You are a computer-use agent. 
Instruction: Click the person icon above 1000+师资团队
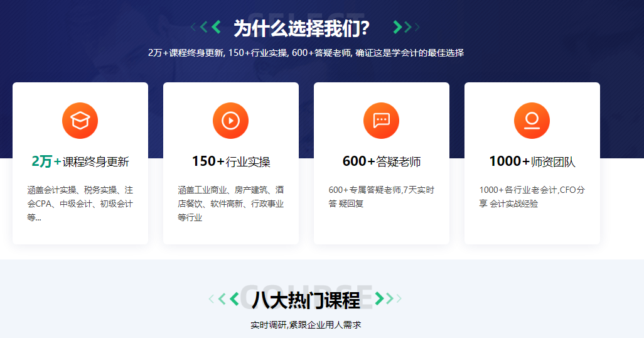[532, 121]
